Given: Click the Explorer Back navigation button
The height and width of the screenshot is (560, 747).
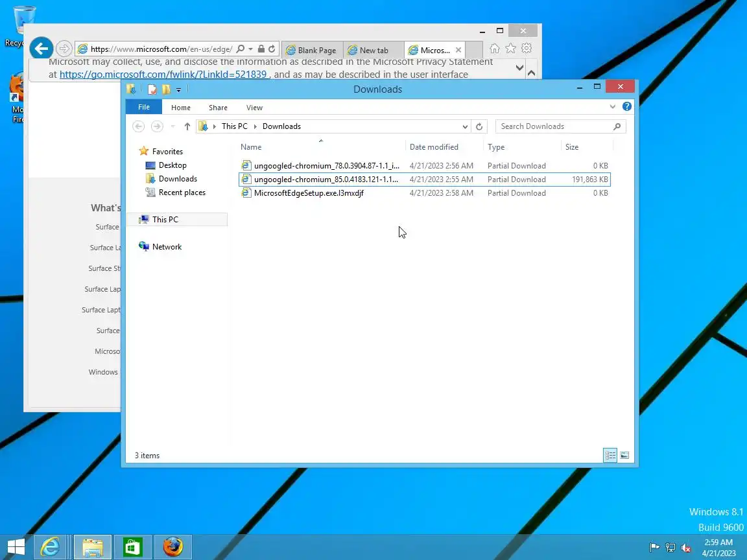Looking at the screenshot, I should click(x=139, y=126).
